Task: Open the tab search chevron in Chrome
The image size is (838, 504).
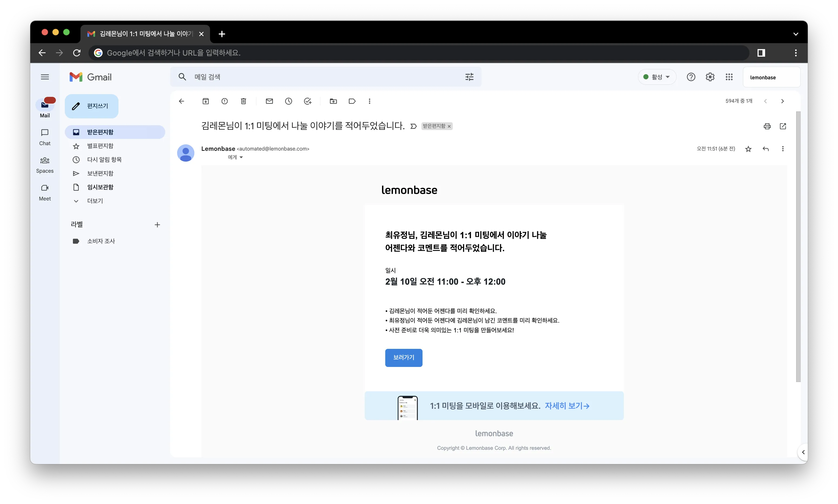Action: pyautogui.click(x=796, y=34)
